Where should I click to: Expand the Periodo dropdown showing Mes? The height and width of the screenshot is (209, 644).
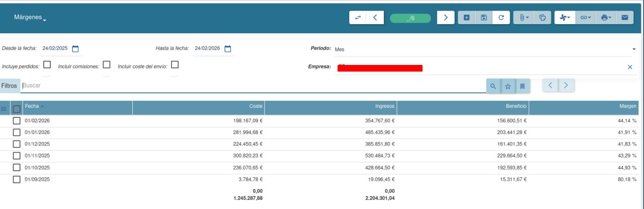tap(633, 49)
